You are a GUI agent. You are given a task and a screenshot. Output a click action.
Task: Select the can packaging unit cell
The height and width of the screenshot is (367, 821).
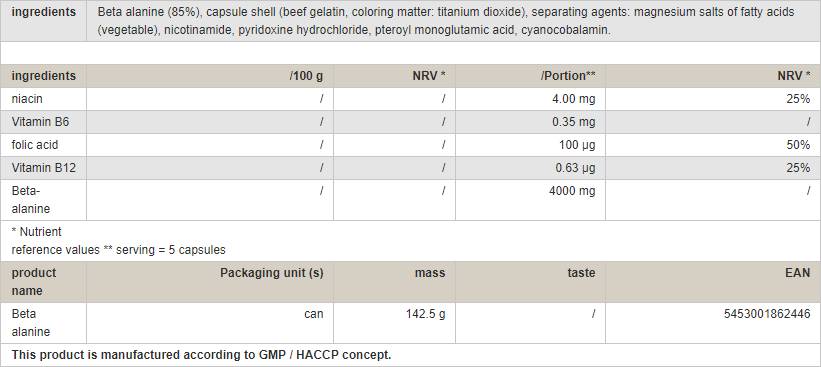tap(314, 314)
